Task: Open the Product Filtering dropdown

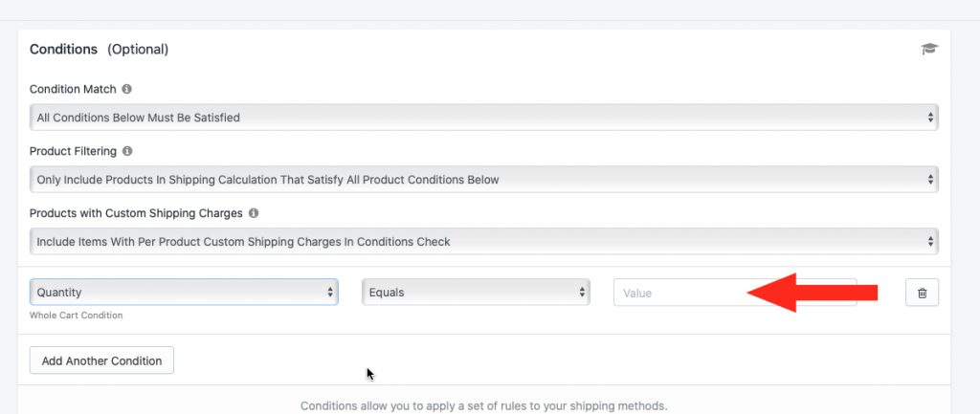Action: coord(483,179)
